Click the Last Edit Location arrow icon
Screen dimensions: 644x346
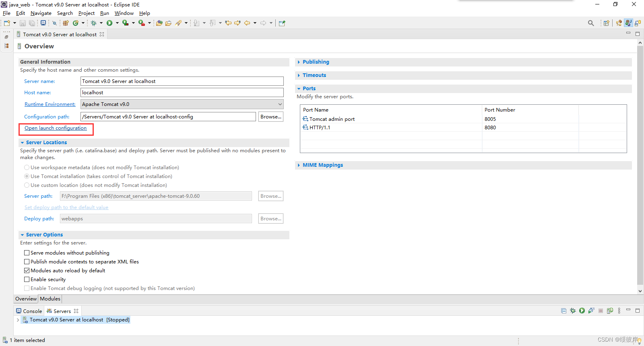[228, 23]
